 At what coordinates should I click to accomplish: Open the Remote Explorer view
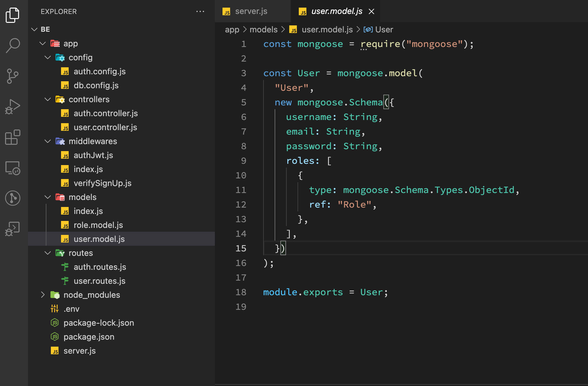(13, 168)
